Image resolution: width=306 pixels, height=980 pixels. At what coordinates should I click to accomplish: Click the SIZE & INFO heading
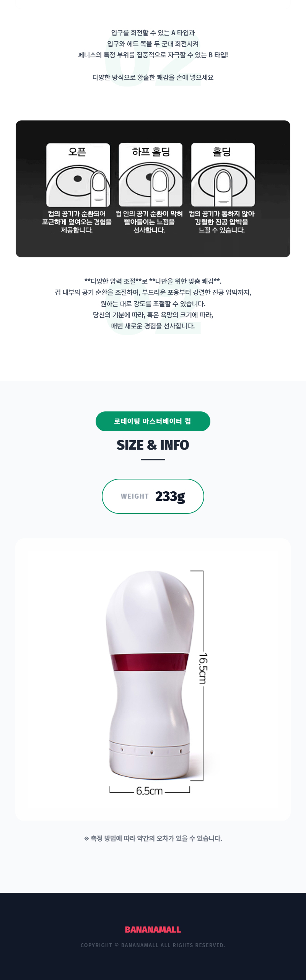tap(153, 445)
